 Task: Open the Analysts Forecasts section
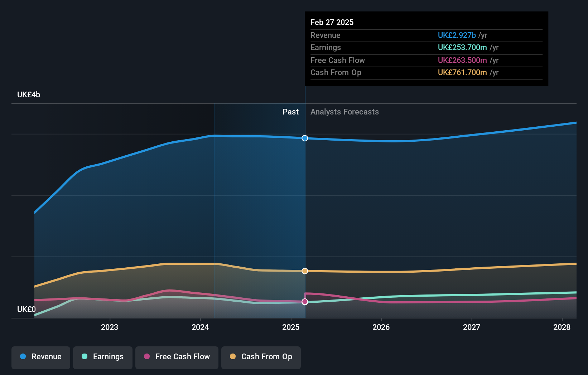pyautogui.click(x=344, y=112)
